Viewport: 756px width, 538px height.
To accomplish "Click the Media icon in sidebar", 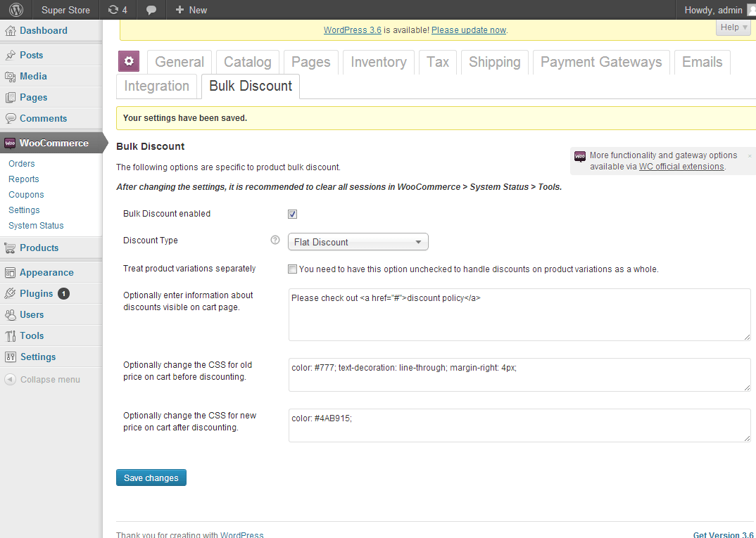I will point(10,77).
